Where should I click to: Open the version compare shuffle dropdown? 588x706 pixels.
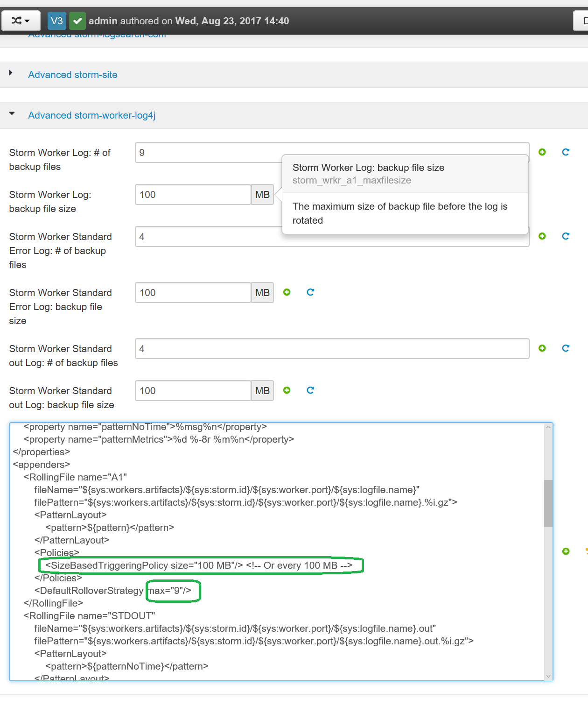21,21
